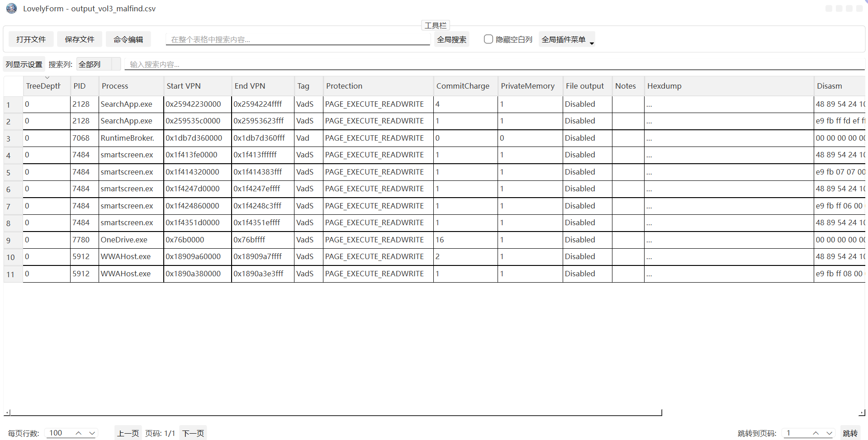Screen dimensions: 868x440
Task: Increase 每页行数 with the up arrow
Action: pos(79,433)
